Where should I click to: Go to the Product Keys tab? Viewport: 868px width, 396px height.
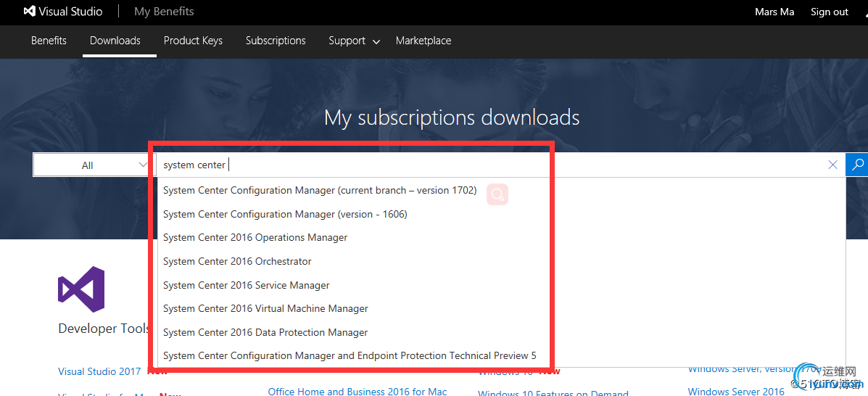point(193,41)
